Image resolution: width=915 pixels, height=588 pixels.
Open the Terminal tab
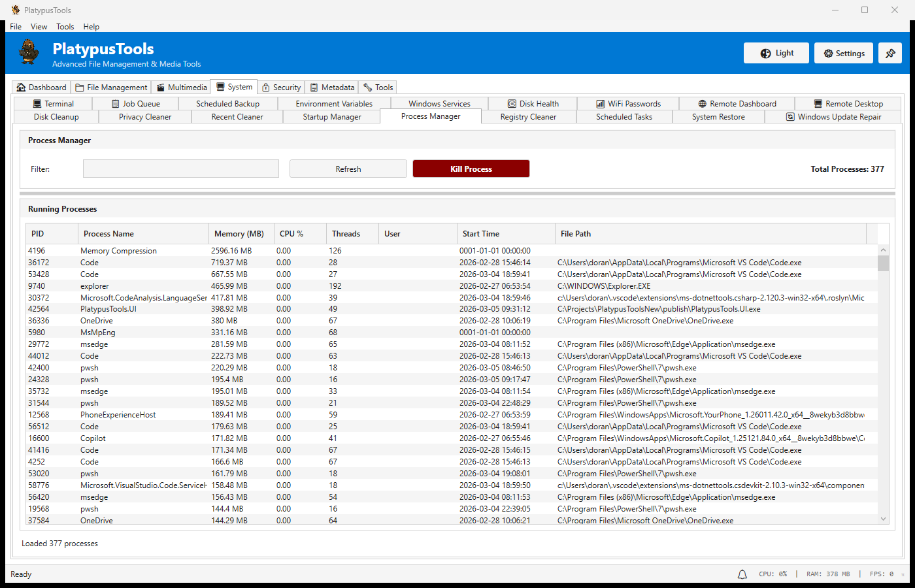coord(53,104)
